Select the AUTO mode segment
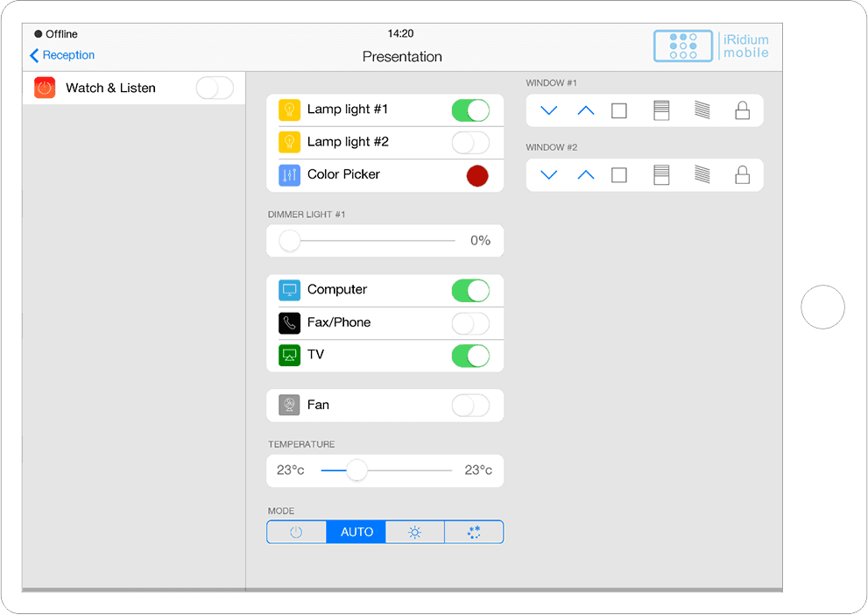The image size is (868, 615). [356, 532]
